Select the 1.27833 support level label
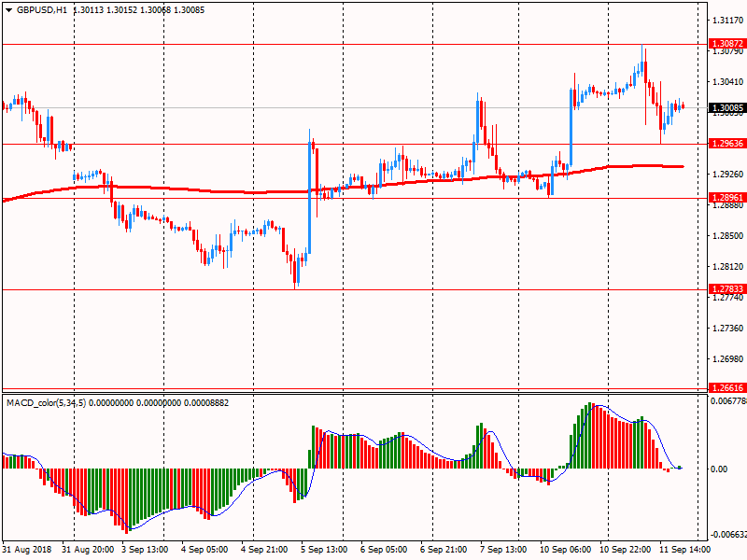The image size is (747, 560). pyautogui.click(x=727, y=289)
